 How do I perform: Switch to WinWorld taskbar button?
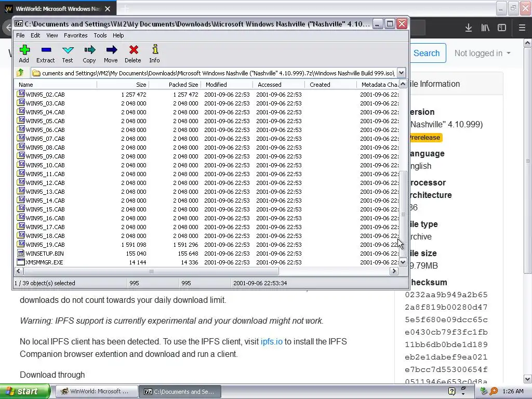pos(96,391)
